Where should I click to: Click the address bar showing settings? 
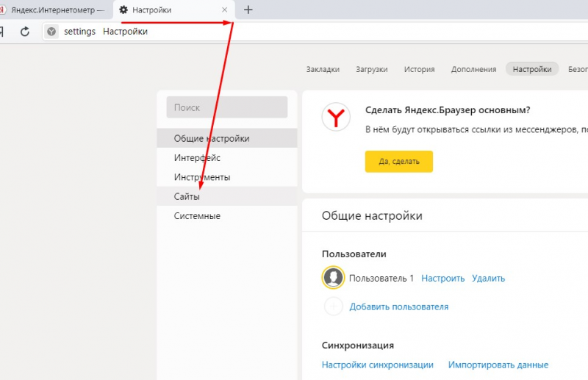(315, 32)
